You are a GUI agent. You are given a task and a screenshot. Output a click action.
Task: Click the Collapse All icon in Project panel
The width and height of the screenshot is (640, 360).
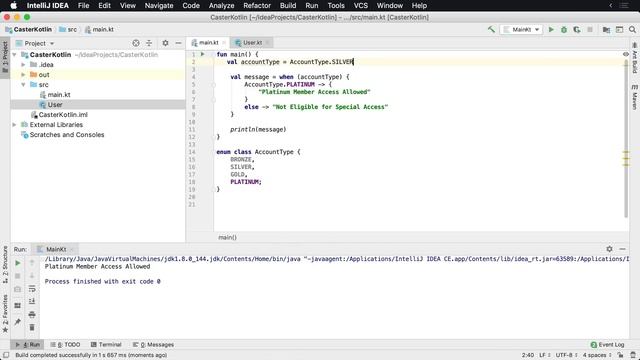(x=149, y=43)
